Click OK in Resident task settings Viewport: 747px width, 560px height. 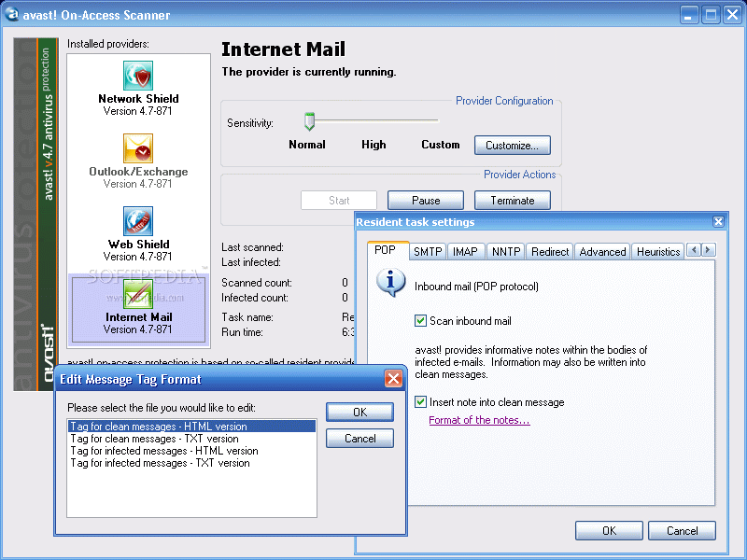pyautogui.click(x=609, y=530)
